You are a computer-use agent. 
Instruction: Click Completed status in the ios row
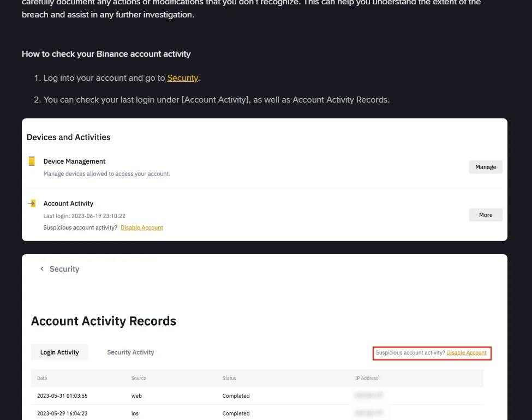(x=236, y=413)
